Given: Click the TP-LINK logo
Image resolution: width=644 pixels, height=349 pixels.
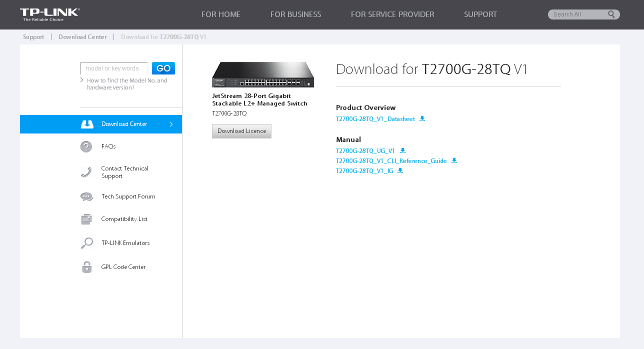Looking at the screenshot, I should tap(50, 14).
